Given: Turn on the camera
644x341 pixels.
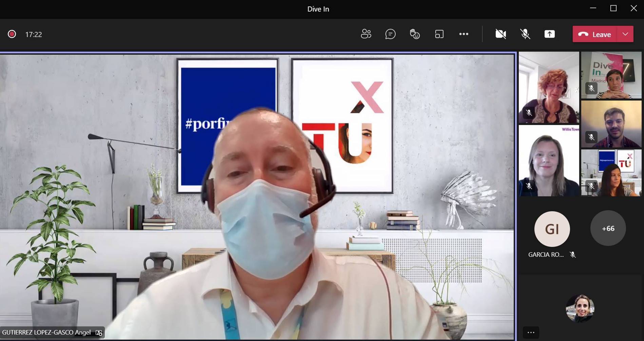Looking at the screenshot, I should 501,34.
